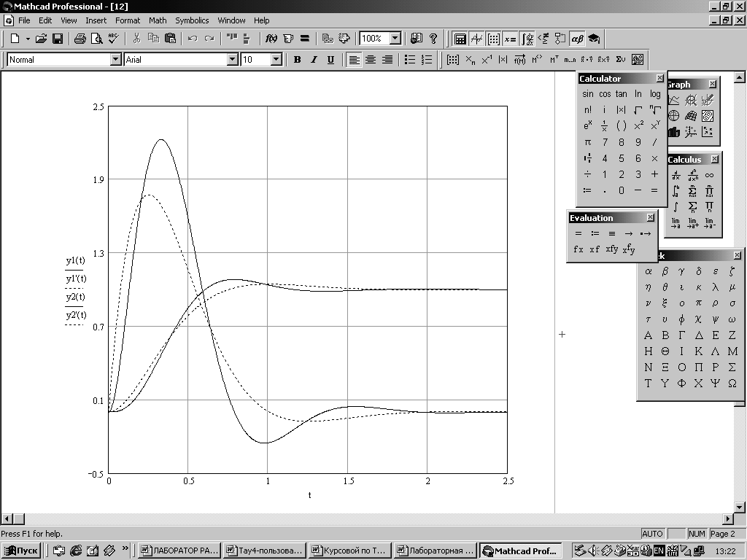
Task: Insert symbolic evaluation arrow in Evaluation palette
Action: 629,233
